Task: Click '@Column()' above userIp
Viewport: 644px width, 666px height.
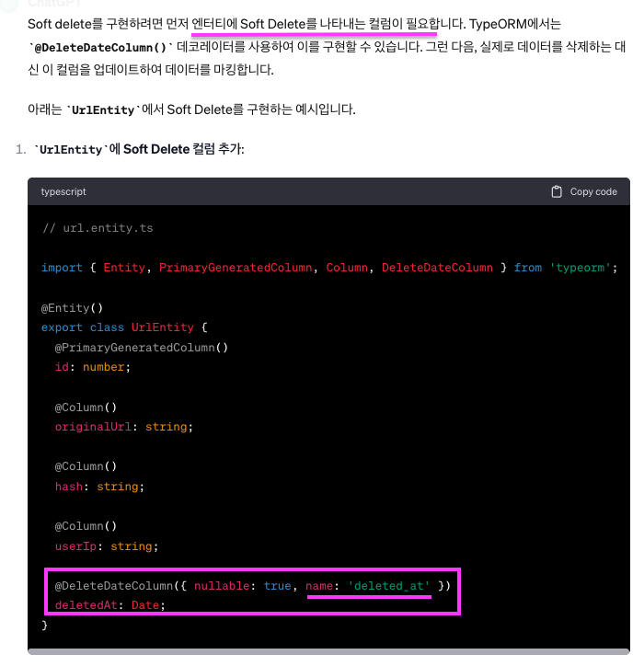Action: click(86, 526)
